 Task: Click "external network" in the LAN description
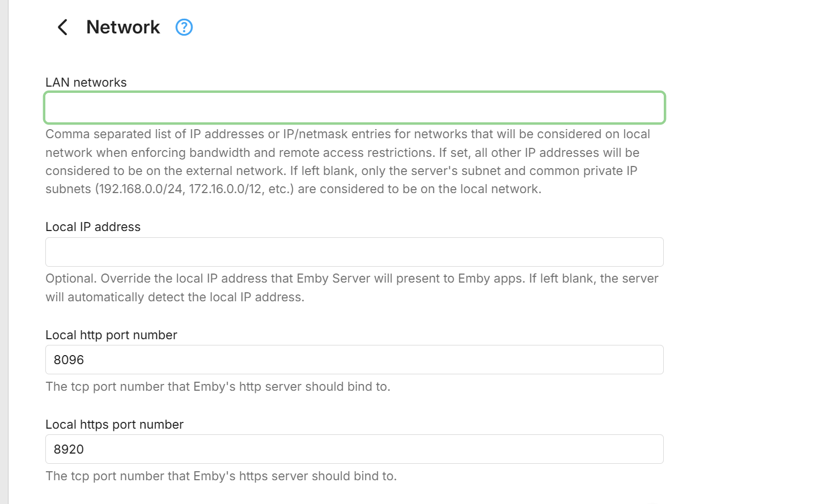point(247,171)
